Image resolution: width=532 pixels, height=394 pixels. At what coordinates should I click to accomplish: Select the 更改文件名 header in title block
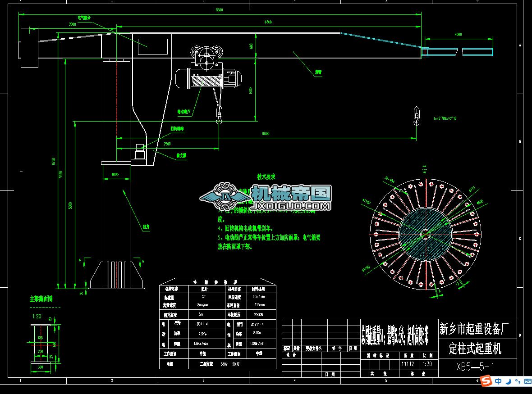pos(314,348)
